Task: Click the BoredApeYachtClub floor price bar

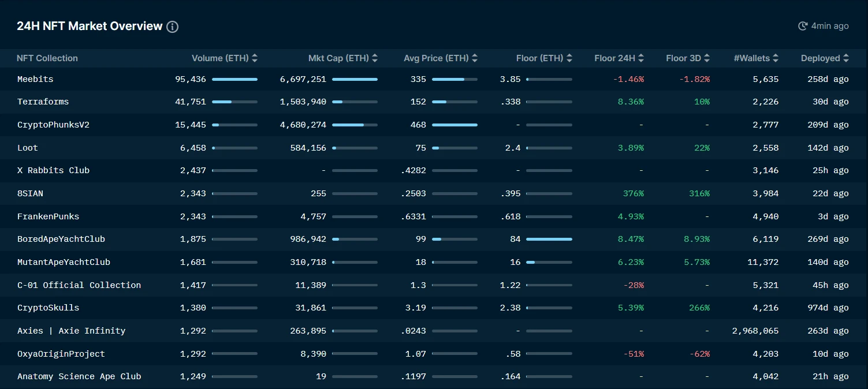Action: (549, 239)
